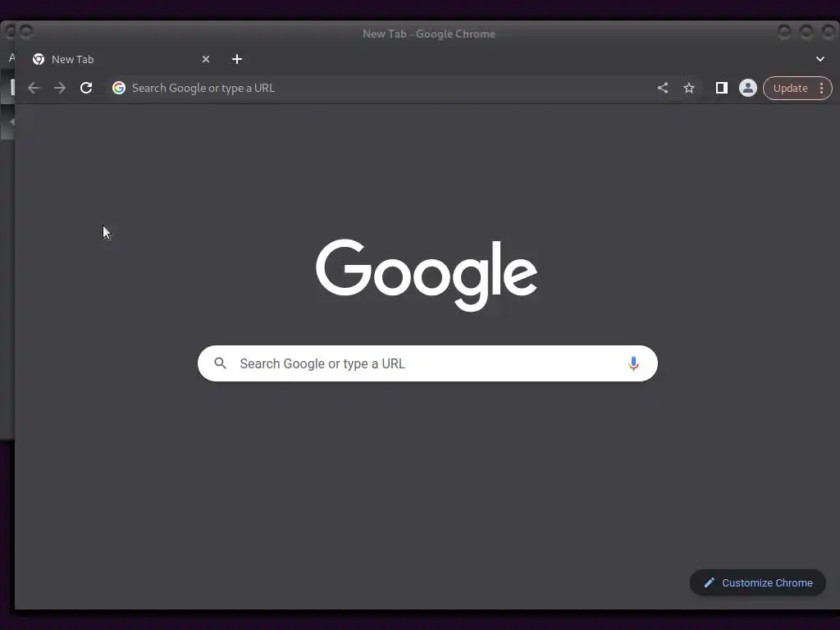This screenshot has height=630, width=840.
Task: Expand the tab search chevron
Action: coord(820,59)
